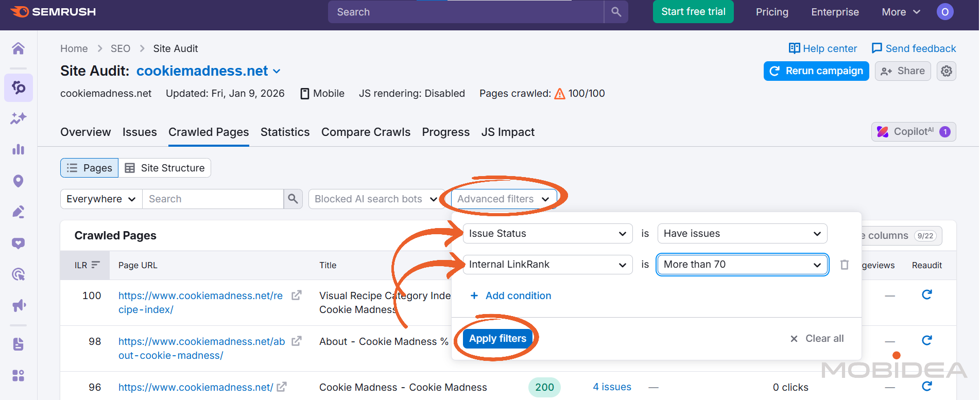Open the bar chart sidebar icon

click(x=19, y=149)
